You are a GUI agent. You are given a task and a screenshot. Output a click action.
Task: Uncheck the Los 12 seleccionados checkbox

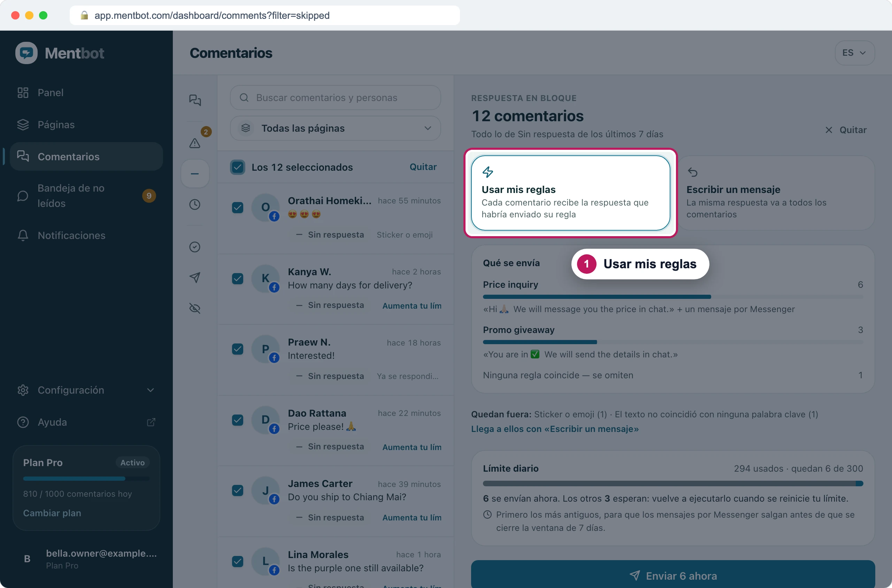[x=237, y=167]
